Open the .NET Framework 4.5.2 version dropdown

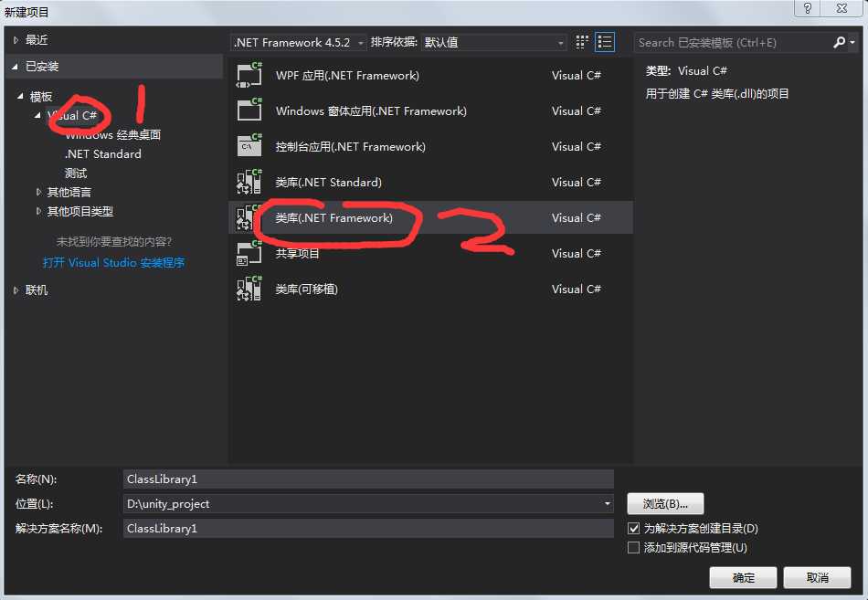pyautogui.click(x=299, y=43)
